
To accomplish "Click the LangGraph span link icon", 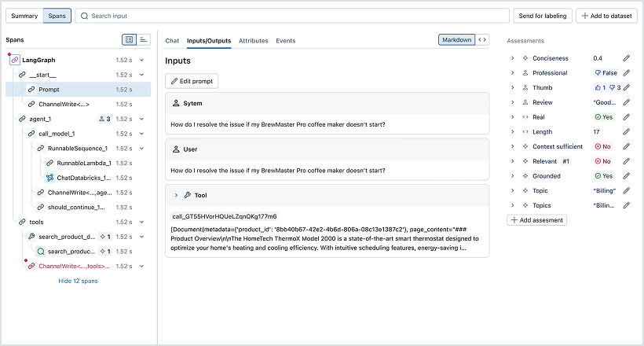I will [x=14, y=60].
